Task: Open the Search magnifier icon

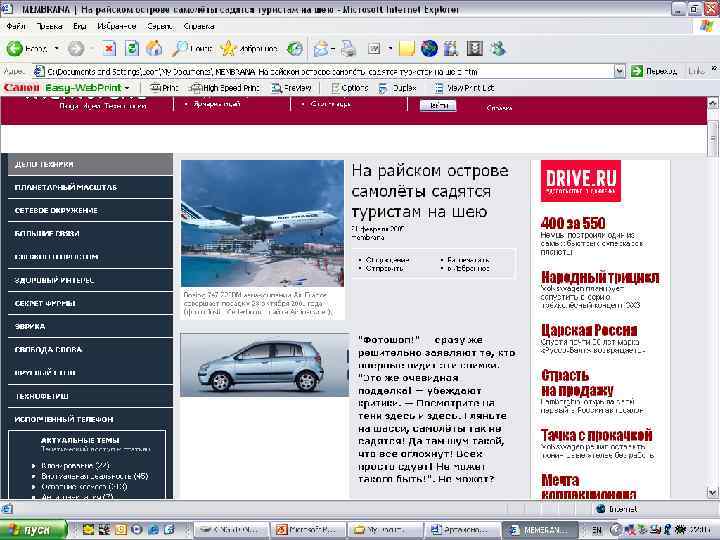Action: [181, 48]
